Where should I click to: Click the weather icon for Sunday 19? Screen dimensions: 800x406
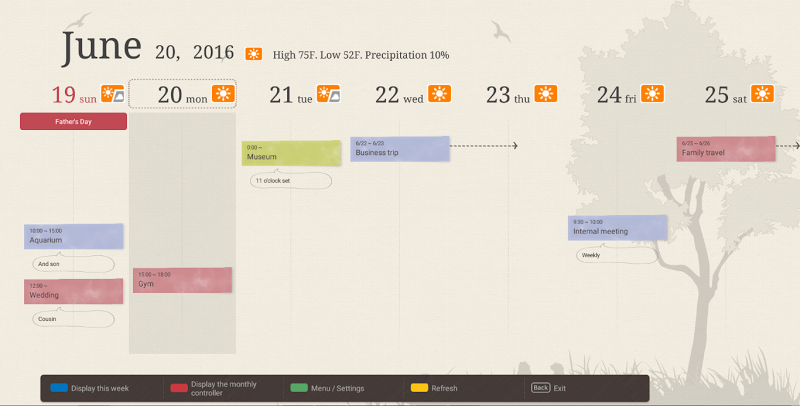112,95
